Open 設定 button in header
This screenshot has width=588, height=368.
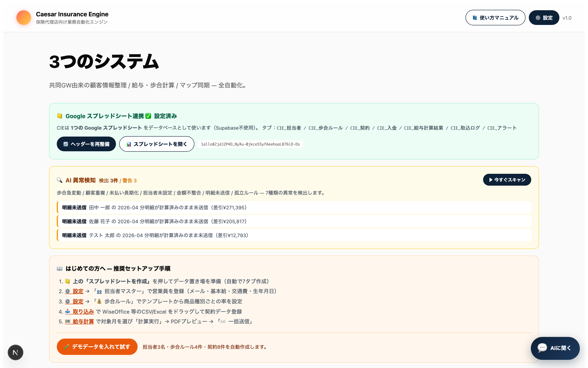pos(544,18)
